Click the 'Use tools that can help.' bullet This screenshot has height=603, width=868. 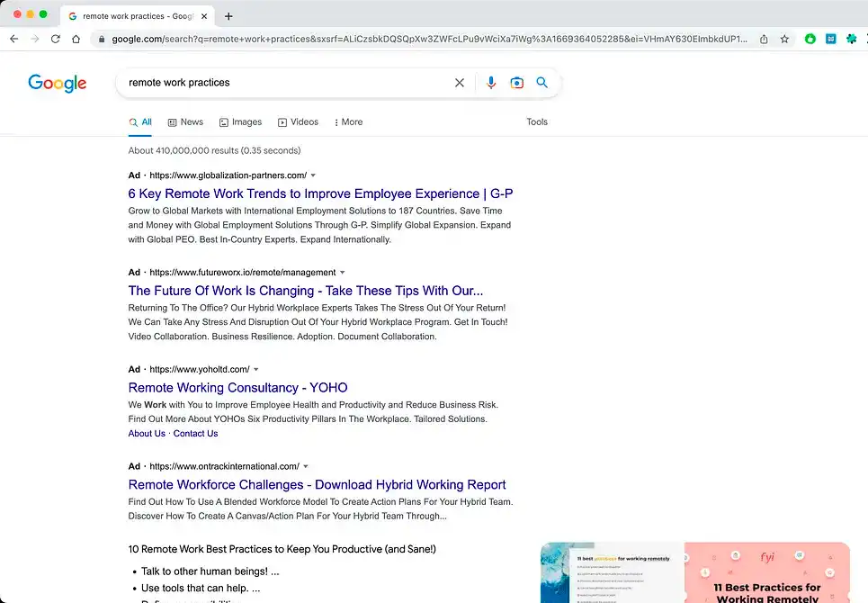[x=201, y=588]
